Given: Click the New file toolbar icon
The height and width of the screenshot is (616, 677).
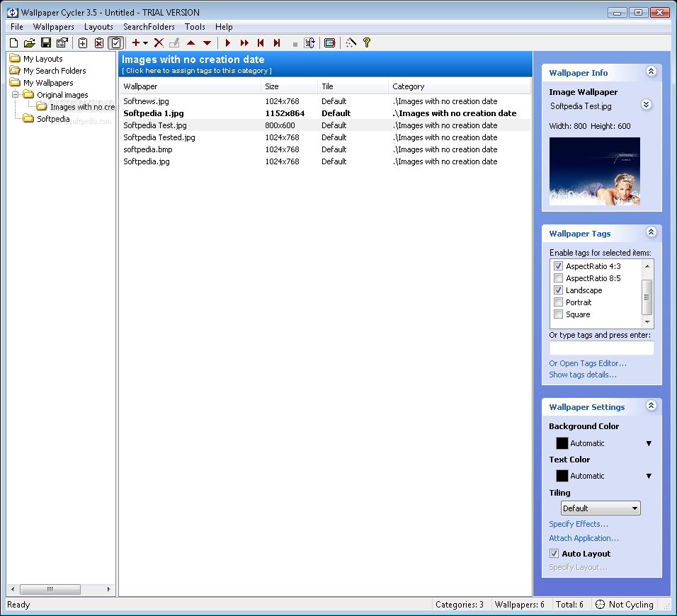Looking at the screenshot, I should click(14, 42).
